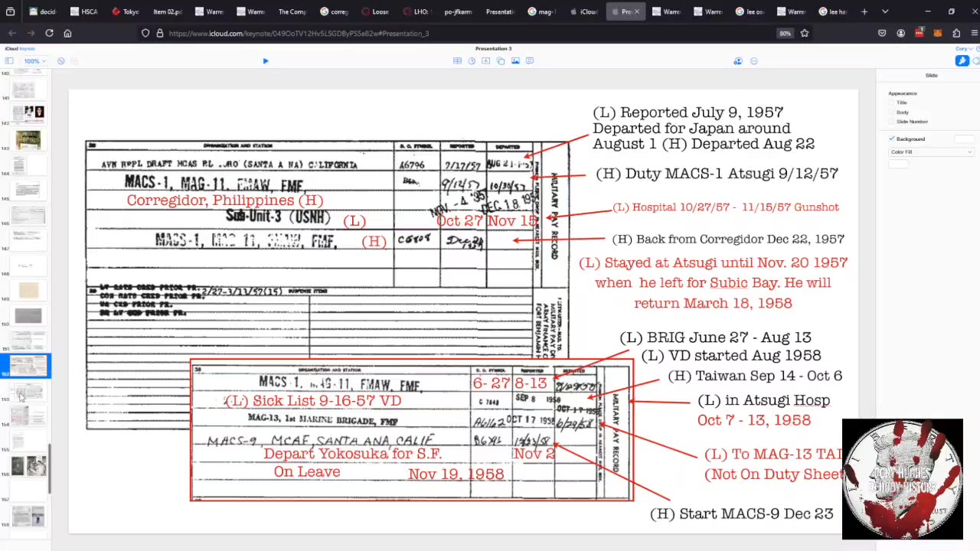Open the browser account icon
The height and width of the screenshot is (551, 980).
pos(900,33)
